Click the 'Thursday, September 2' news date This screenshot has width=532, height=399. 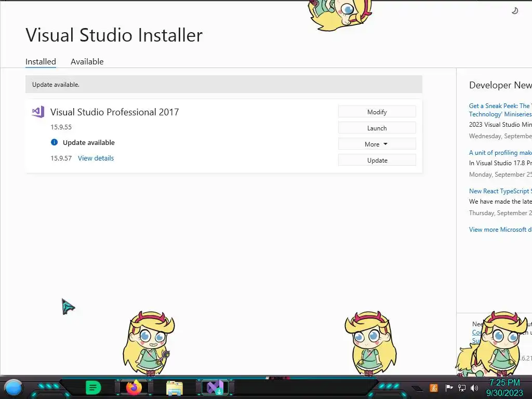pos(500,212)
